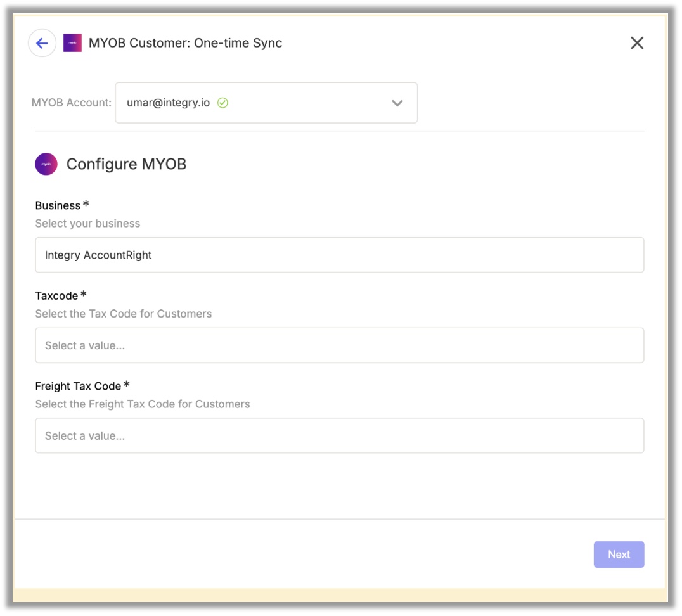Click the MYOB Customer: One-time Sync title
The width and height of the screenshot is (682, 616).
click(185, 43)
